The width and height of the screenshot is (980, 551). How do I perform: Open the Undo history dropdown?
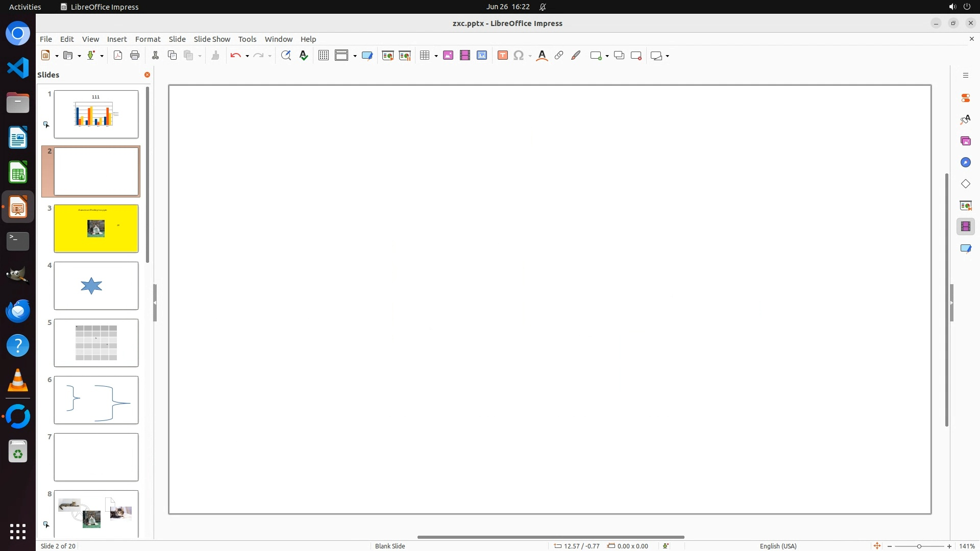click(x=247, y=56)
